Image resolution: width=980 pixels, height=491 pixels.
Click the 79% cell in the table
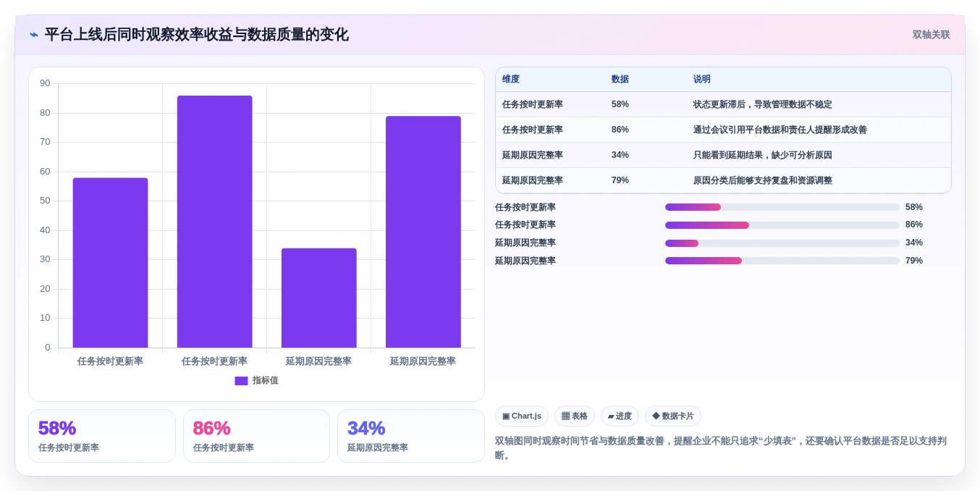[x=620, y=180]
